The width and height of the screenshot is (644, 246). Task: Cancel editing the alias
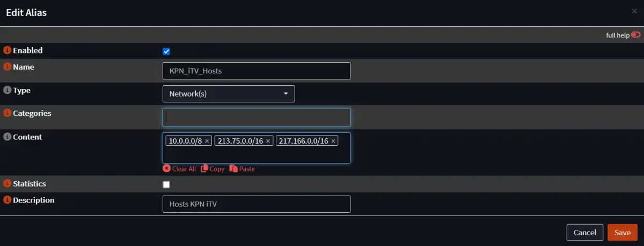coord(585,233)
